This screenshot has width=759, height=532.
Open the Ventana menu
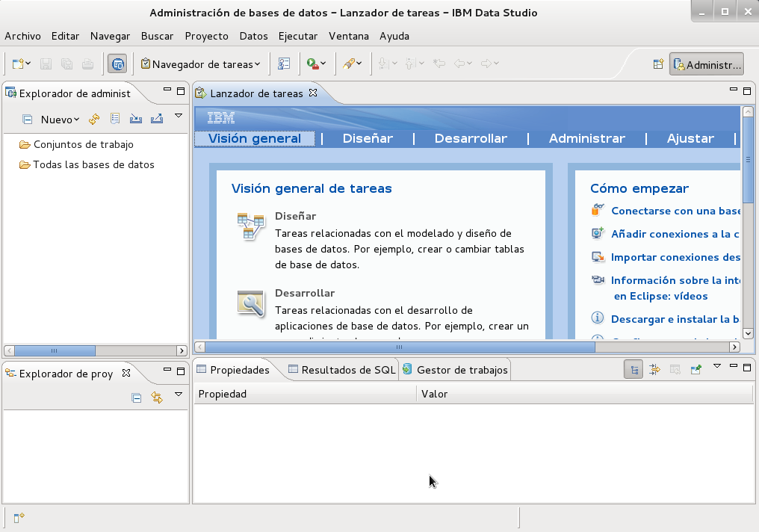349,37
